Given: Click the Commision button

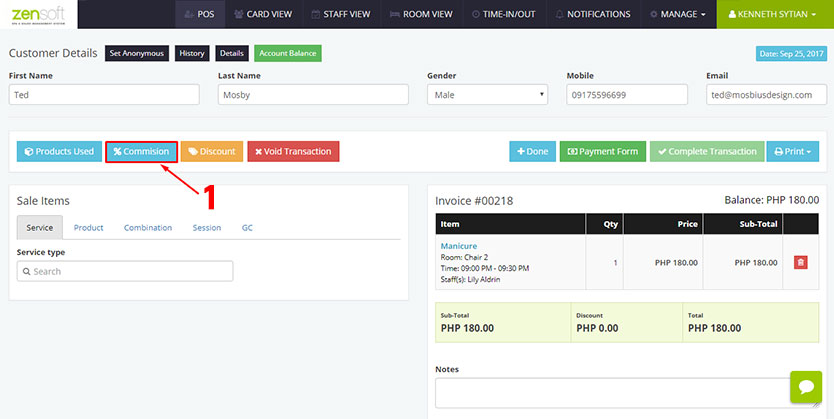Looking at the screenshot, I should 141,152.
